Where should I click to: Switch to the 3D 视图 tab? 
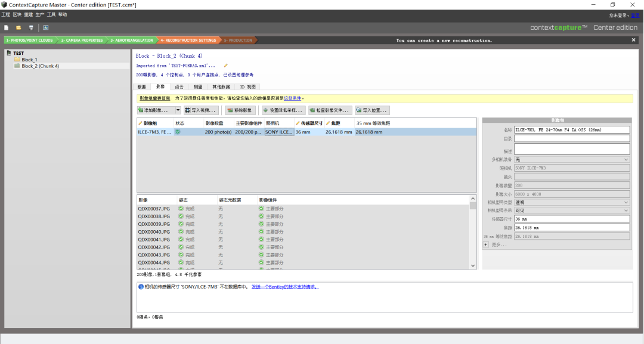(x=247, y=86)
